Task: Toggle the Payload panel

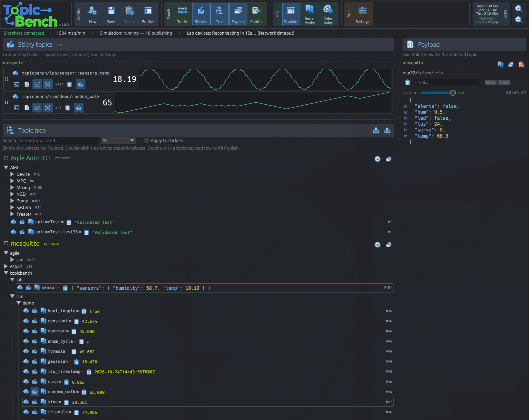Action: pos(238,14)
